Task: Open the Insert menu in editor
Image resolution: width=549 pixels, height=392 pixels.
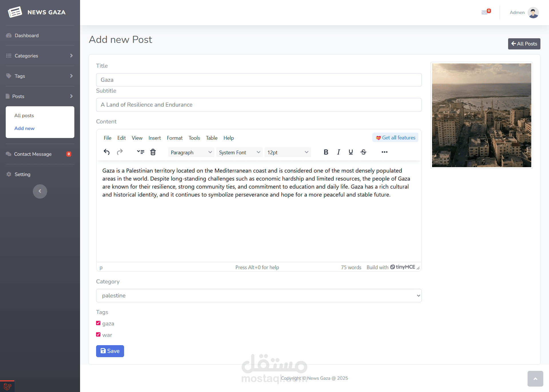Action: pos(154,138)
